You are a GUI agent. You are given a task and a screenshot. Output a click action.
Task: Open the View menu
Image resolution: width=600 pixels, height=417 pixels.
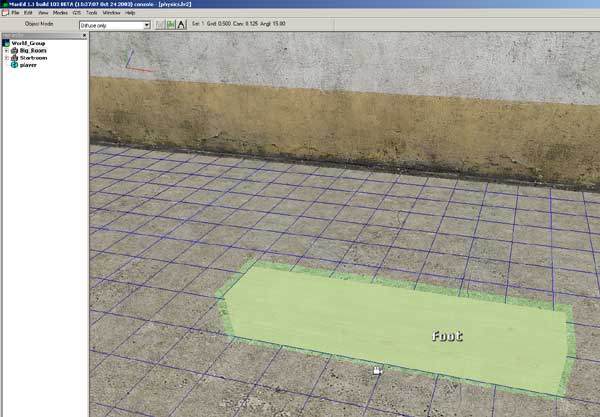43,13
